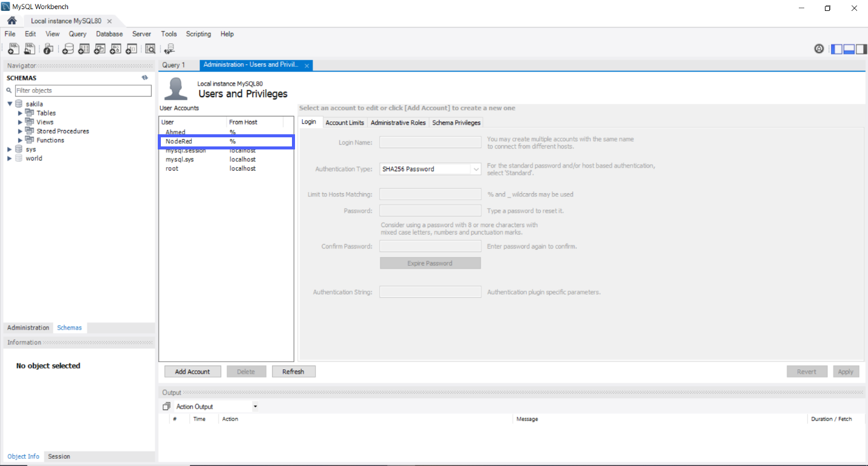Click the Add Account button
The height and width of the screenshot is (466, 868).
[x=192, y=371]
